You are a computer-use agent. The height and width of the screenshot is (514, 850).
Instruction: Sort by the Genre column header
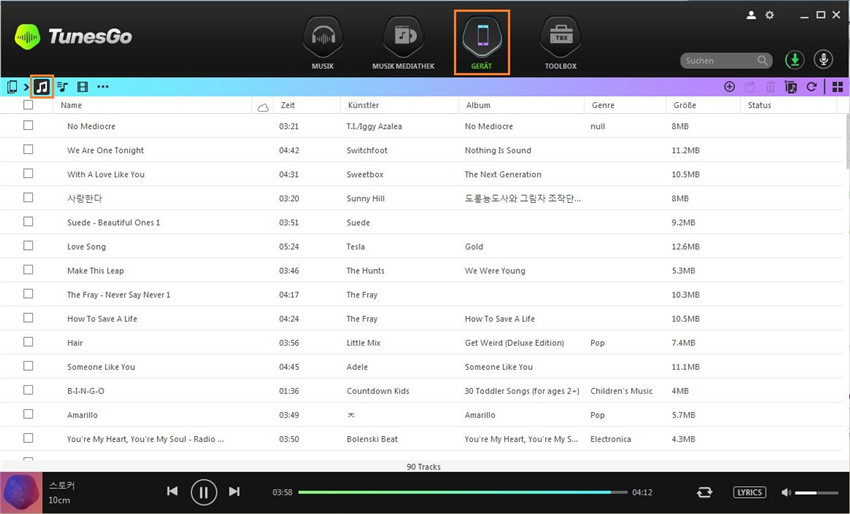[x=603, y=105]
